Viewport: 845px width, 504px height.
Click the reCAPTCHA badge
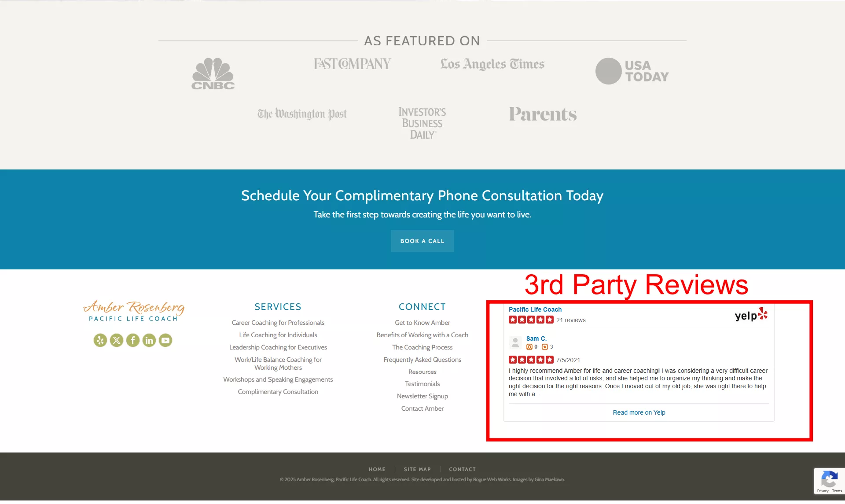click(829, 481)
